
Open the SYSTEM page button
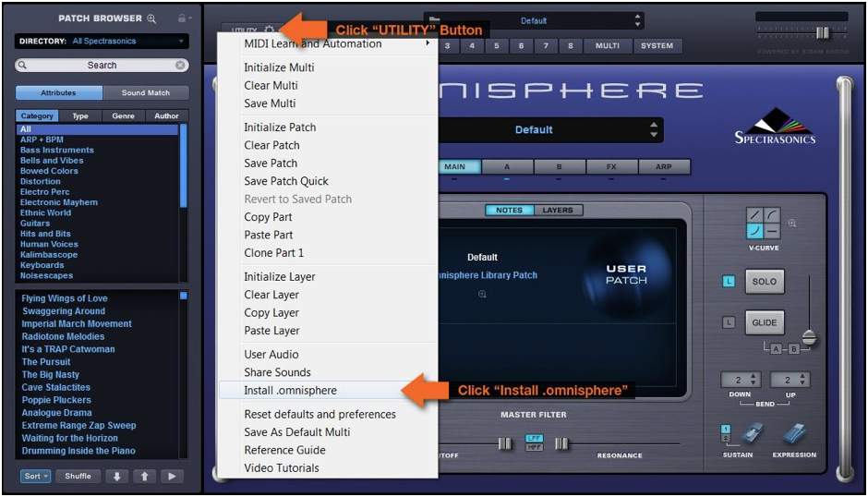[x=657, y=46]
